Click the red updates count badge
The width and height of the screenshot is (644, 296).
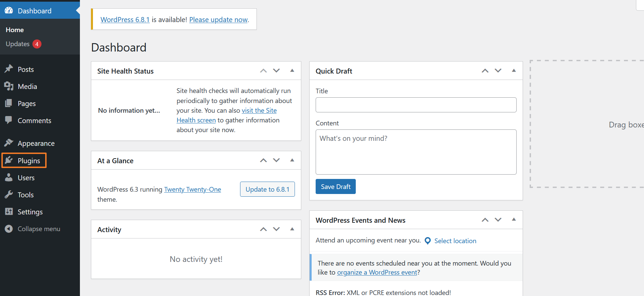[x=37, y=44]
